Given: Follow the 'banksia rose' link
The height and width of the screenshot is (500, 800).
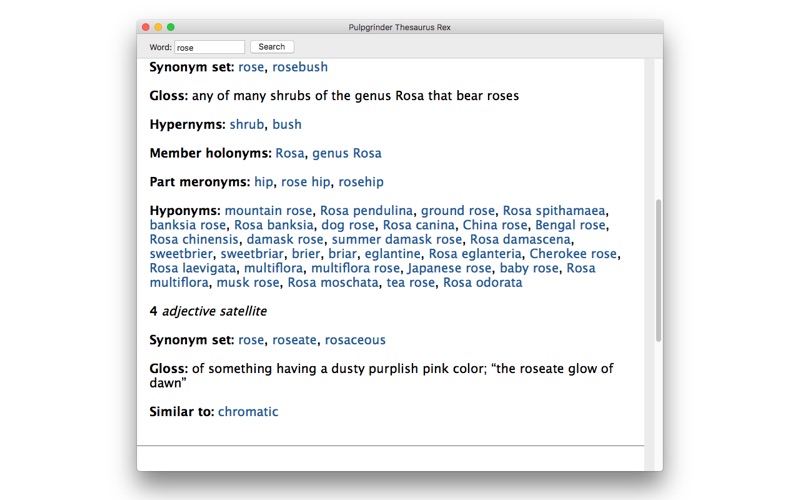Looking at the screenshot, I should pos(188,225).
